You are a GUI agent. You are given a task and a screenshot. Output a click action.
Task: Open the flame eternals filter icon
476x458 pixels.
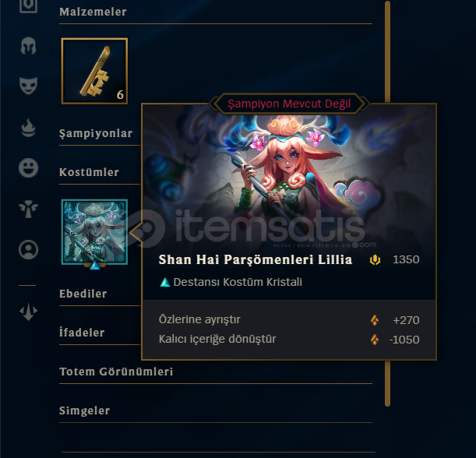(x=28, y=128)
